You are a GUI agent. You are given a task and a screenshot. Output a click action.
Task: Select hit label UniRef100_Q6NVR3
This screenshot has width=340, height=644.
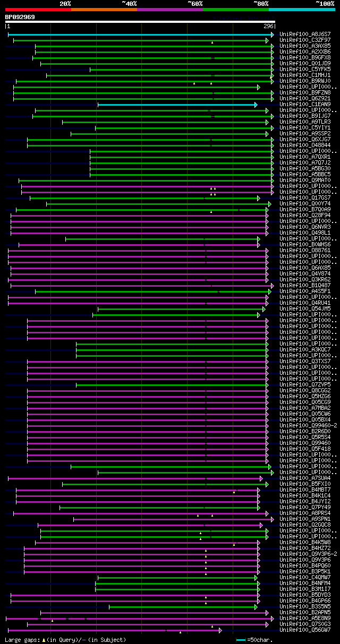pos(305,227)
